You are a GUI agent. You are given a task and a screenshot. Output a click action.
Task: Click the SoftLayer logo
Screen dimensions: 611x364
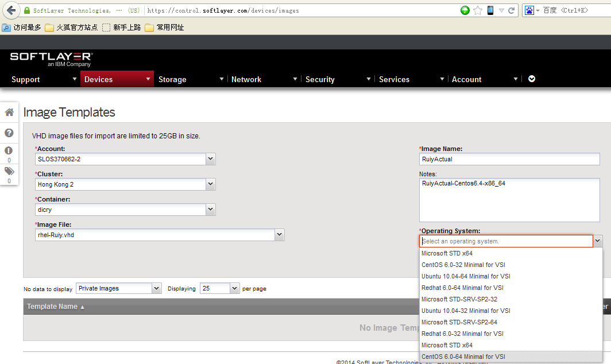click(51, 59)
